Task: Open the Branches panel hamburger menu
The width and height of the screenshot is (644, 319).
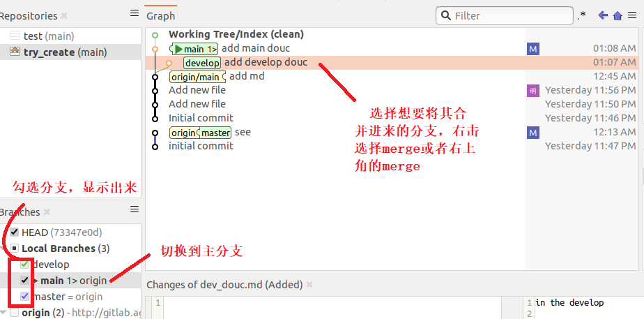Action: [x=135, y=209]
